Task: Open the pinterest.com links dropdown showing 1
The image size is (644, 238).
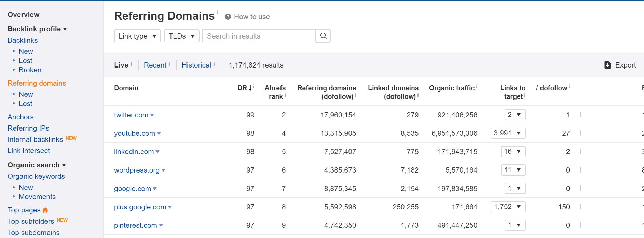Action: 515,225
